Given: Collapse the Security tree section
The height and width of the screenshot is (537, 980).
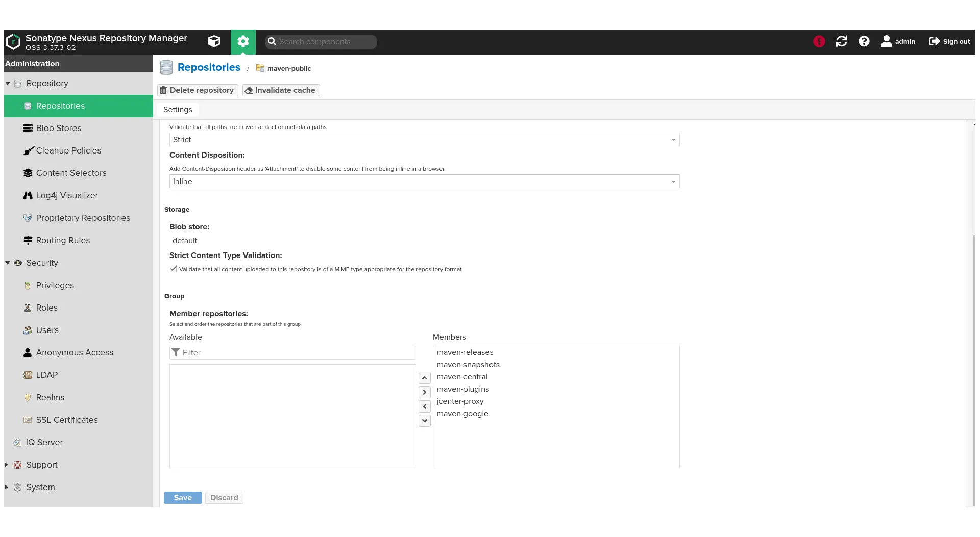Looking at the screenshot, I should (8, 263).
